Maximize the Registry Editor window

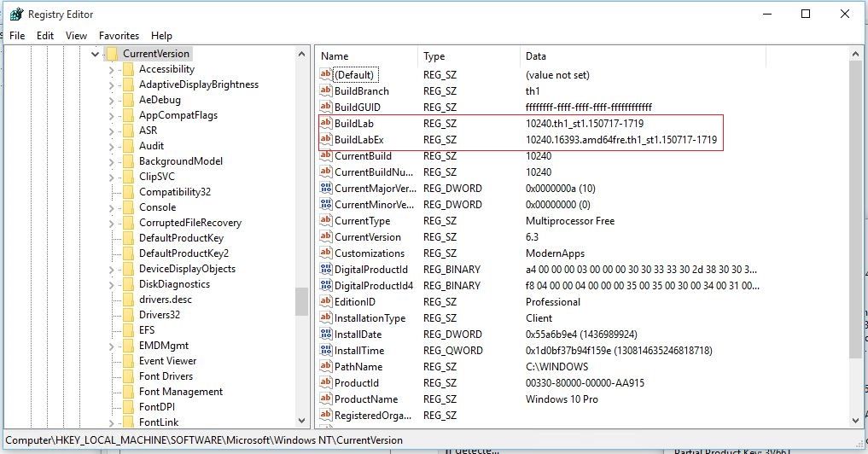pyautogui.click(x=806, y=14)
